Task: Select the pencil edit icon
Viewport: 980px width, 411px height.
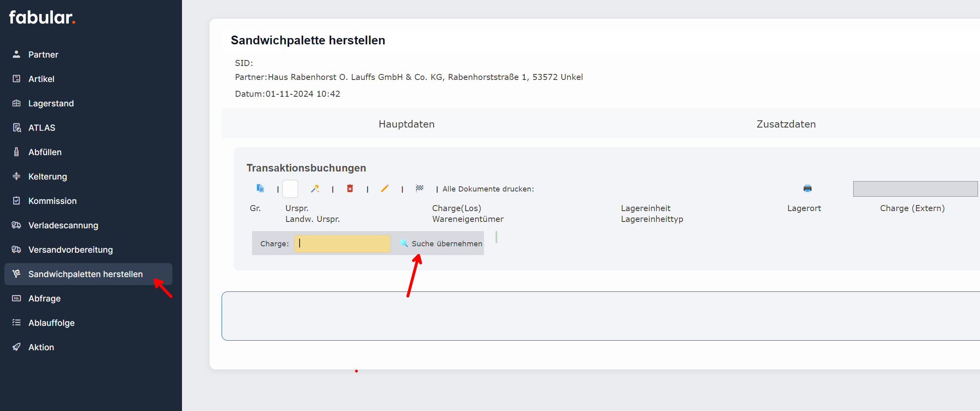Action: click(385, 188)
